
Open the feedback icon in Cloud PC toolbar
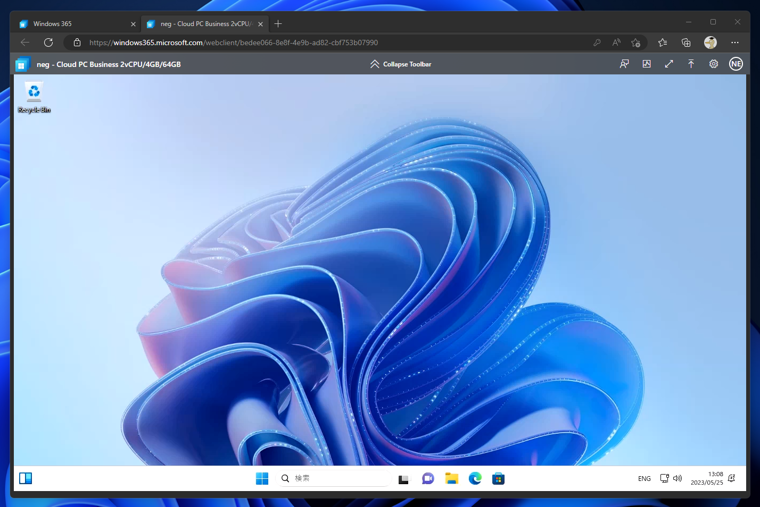(624, 64)
